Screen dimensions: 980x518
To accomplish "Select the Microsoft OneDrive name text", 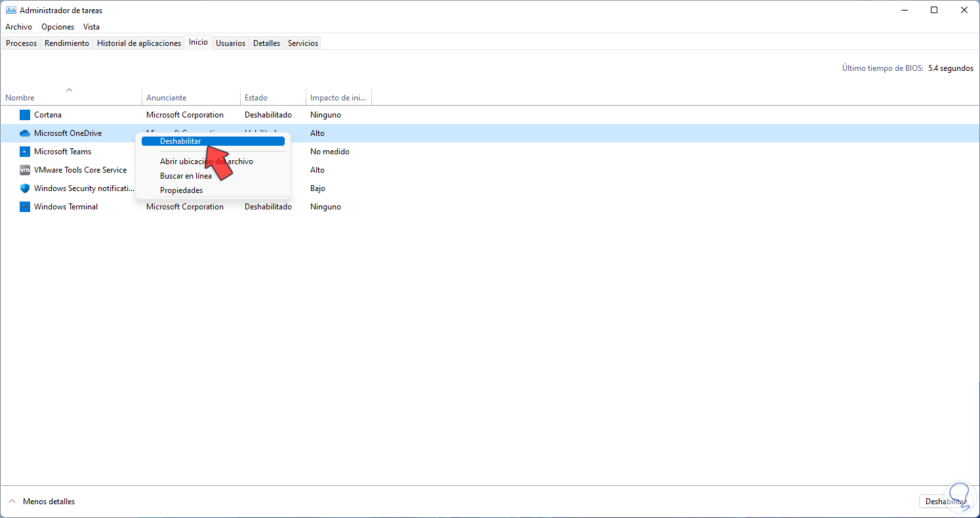I will (x=68, y=133).
